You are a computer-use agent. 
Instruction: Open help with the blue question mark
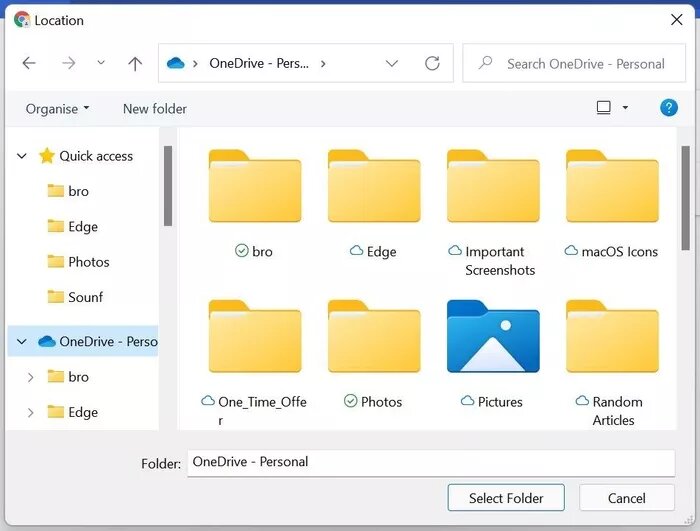coord(668,108)
